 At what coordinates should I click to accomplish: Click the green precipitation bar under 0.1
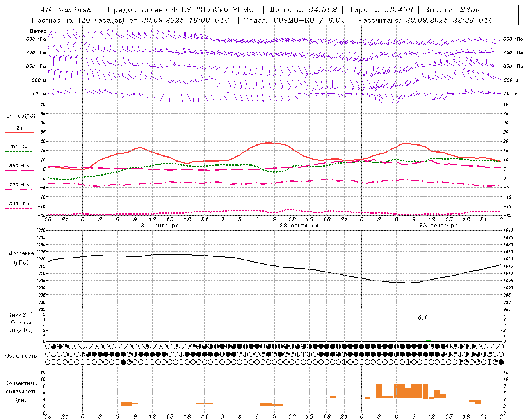(x=428, y=340)
